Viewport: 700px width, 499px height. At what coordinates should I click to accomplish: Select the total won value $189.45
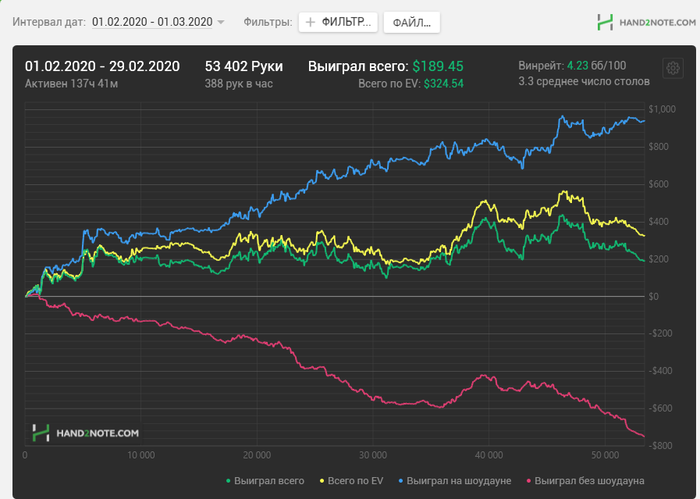[x=438, y=66]
